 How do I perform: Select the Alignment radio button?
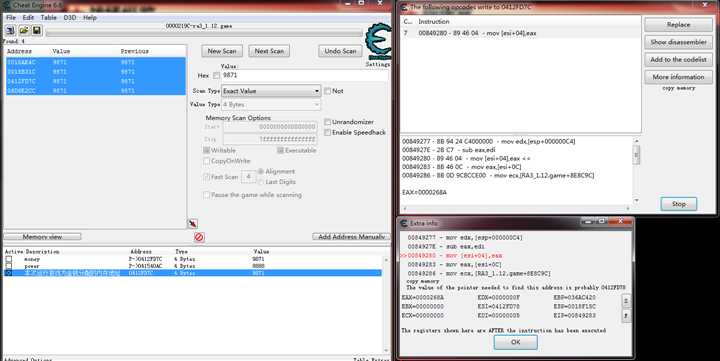[261, 171]
